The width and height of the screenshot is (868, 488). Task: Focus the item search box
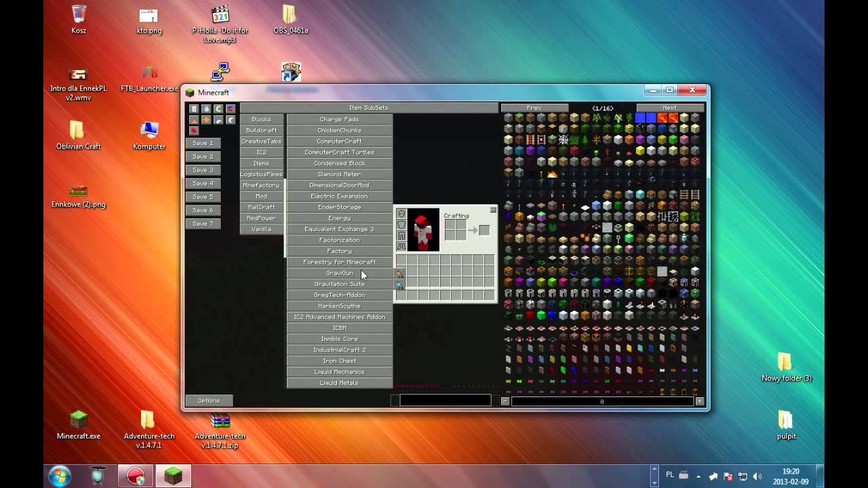pyautogui.click(x=446, y=401)
